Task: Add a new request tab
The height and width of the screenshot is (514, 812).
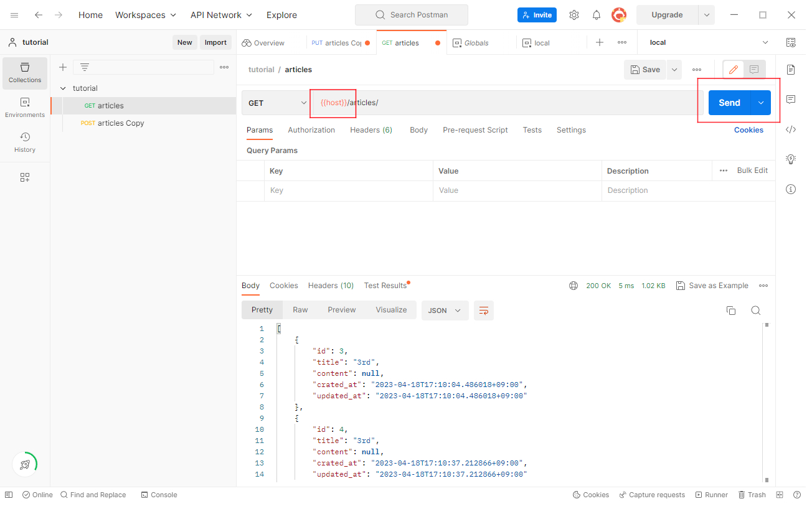Action: click(600, 42)
